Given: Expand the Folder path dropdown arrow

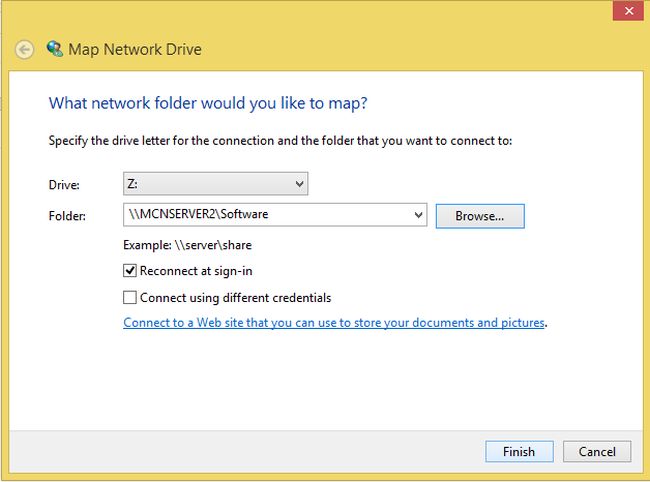Looking at the screenshot, I should tap(418, 215).
